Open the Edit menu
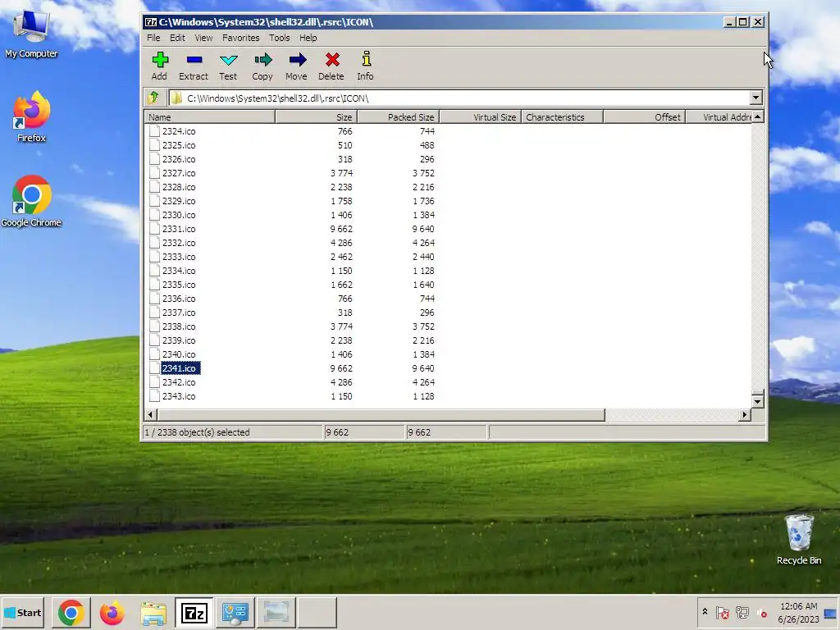The width and height of the screenshot is (840, 630). point(177,38)
